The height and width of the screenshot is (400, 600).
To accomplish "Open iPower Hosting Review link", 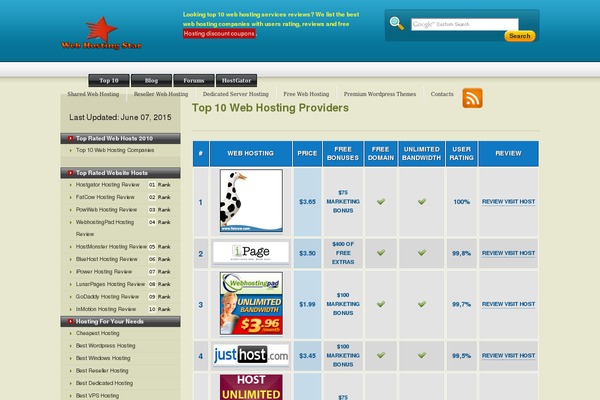I will click(104, 272).
